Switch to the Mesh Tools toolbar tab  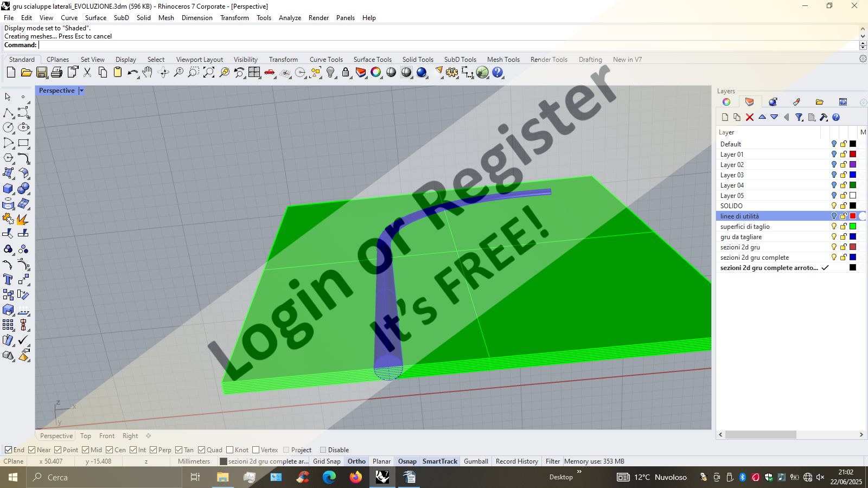(503, 60)
